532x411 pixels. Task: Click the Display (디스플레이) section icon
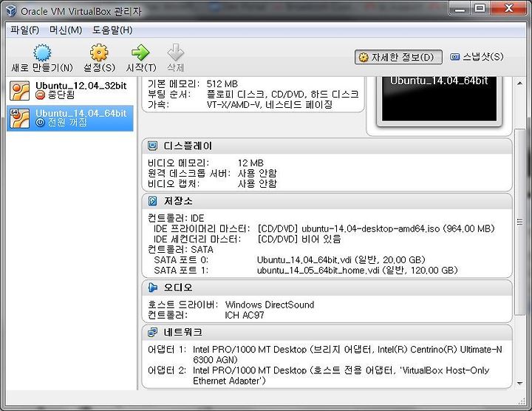152,146
